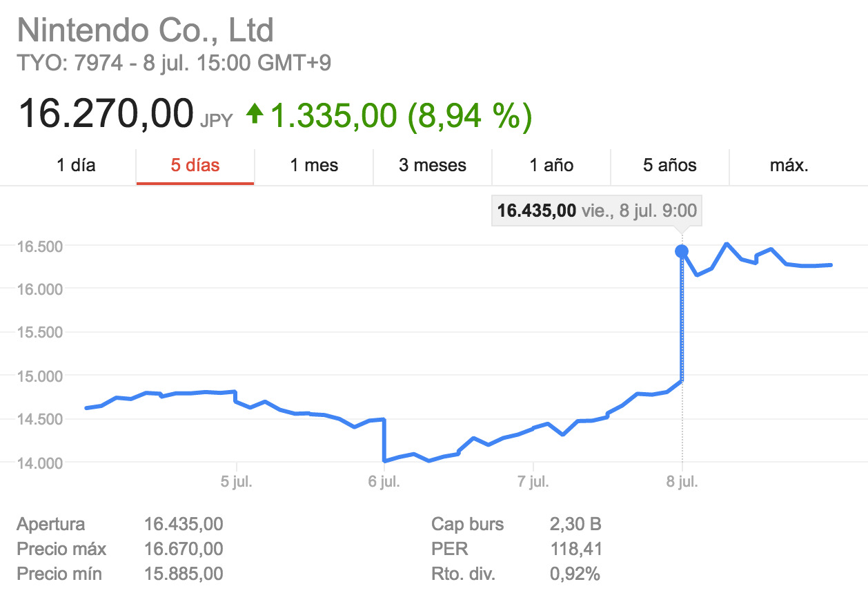Click the 16.435,00 price tooltip

pyautogui.click(x=597, y=211)
